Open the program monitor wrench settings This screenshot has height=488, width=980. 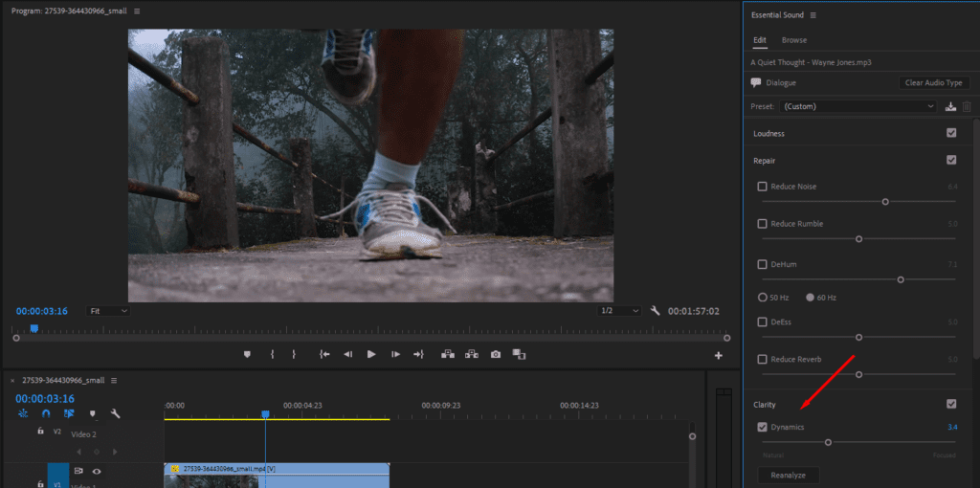(x=655, y=311)
